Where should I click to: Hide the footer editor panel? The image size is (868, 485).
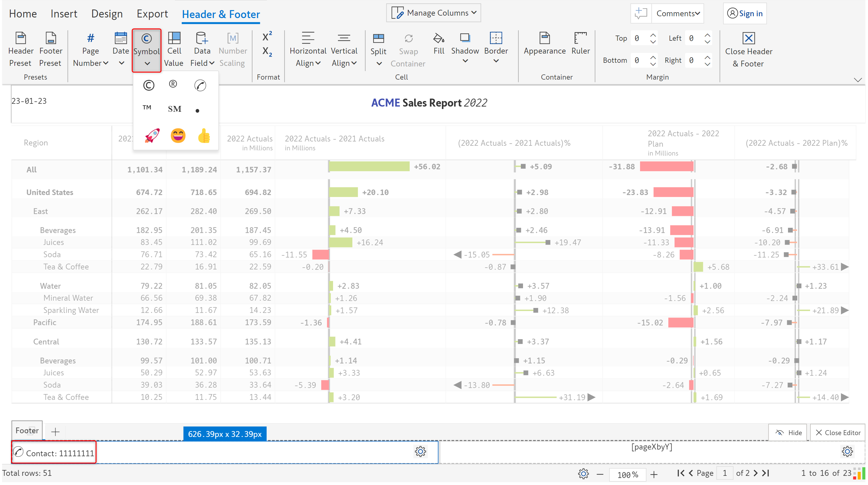(x=788, y=432)
